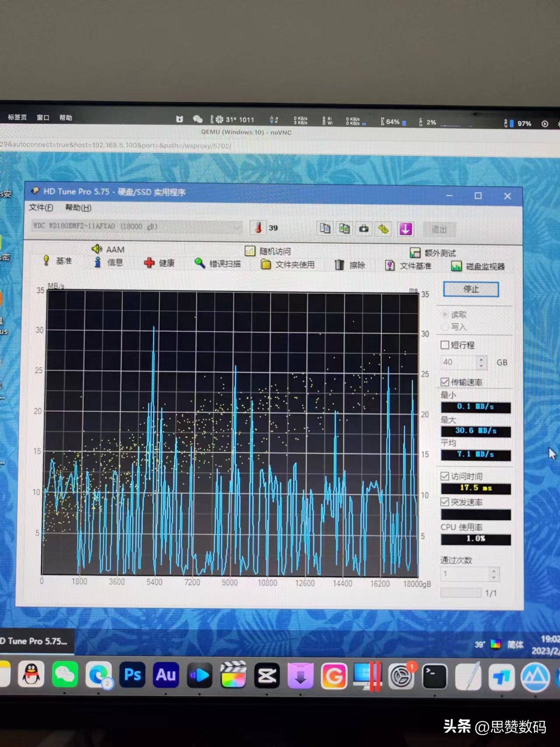Screen dimensions: 560x747
Task: Click the pass progress bar beside 1/1
Action: [x=461, y=593]
